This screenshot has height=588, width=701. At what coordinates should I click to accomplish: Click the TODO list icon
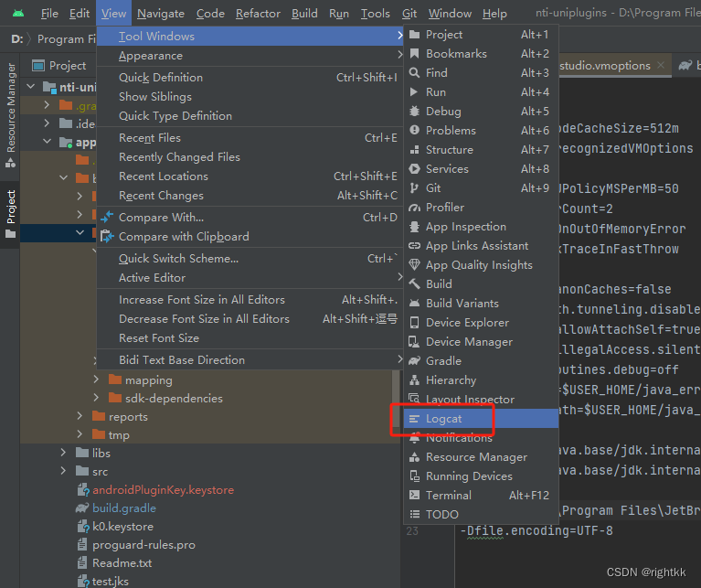414,514
